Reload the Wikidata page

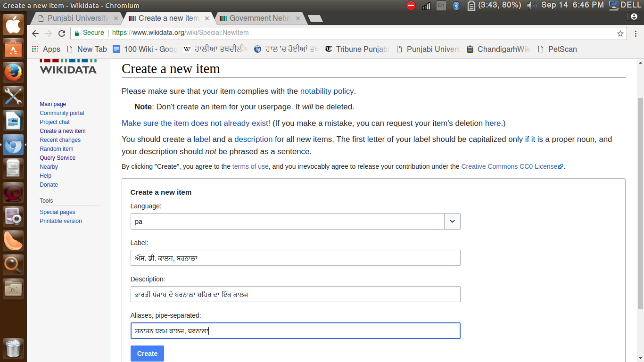62,33
